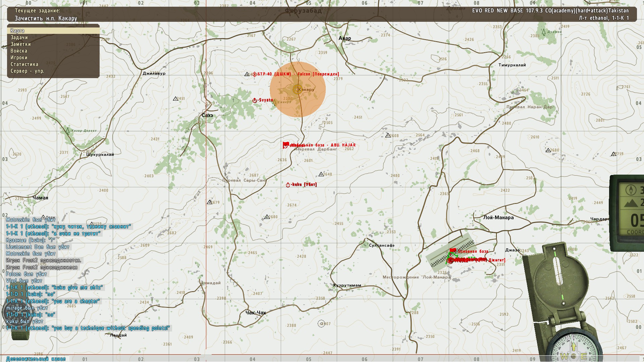The image size is (644, 362).
Task: Open the Войска menu entry
Action: click(x=53, y=51)
